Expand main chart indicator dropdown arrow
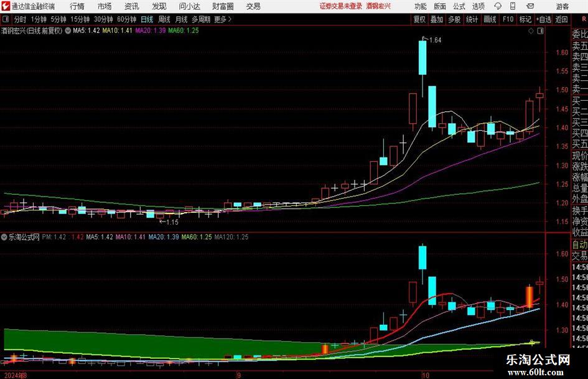Viewport: 588px width, 379px height. point(68,30)
